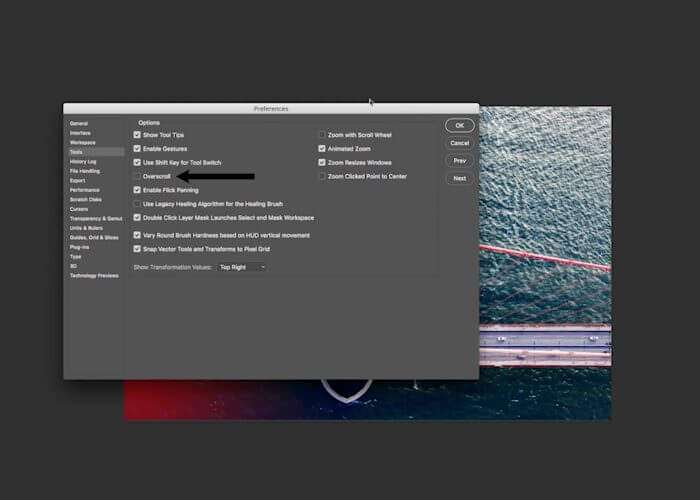The height and width of the screenshot is (500, 700).
Task: Select Export preferences category
Action: coord(77,181)
